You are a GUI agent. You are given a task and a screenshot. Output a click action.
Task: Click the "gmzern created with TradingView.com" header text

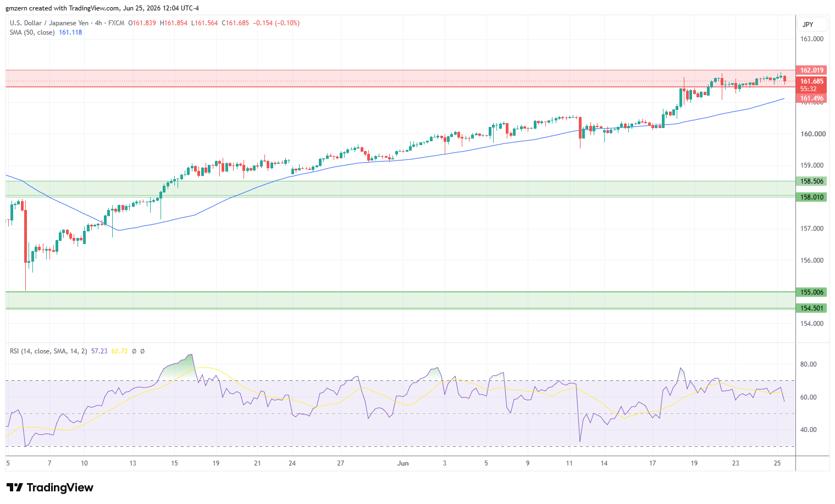pyautogui.click(x=62, y=8)
